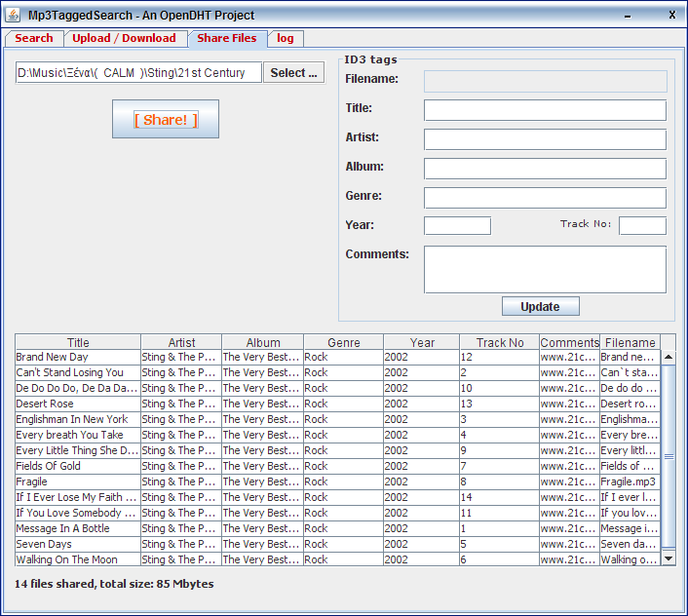Click Track No cell with value 14

(499, 497)
